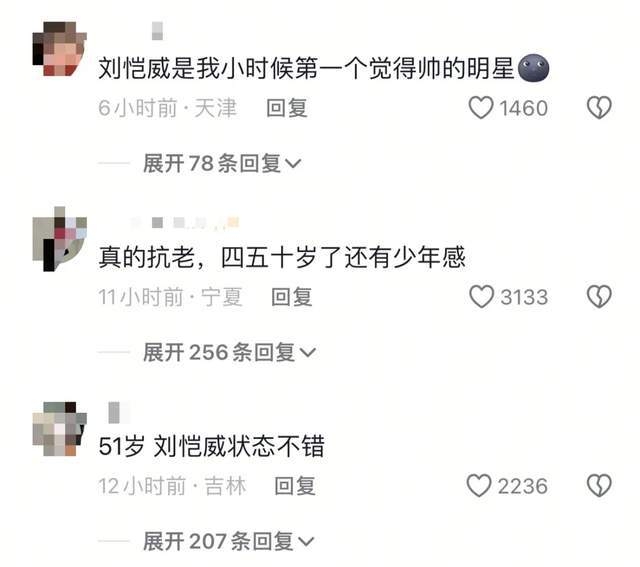Like the comment with 1460 likes
The width and height of the screenshot is (640, 567).
(481, 108)
